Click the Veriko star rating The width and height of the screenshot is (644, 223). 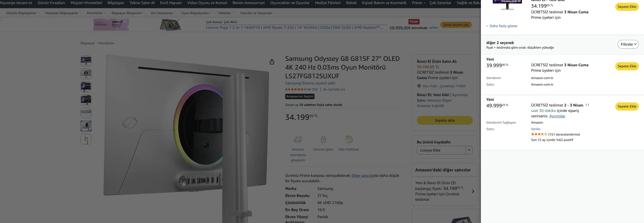click(x=539, y=134)
